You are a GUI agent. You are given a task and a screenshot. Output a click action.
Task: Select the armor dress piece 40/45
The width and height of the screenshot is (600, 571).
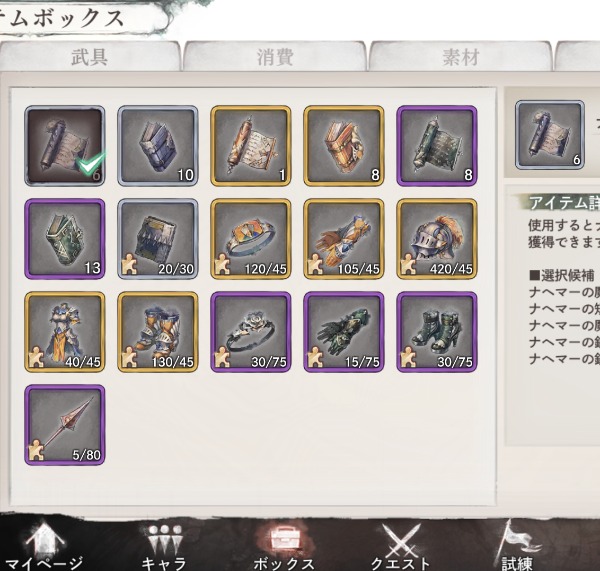point(65,332)
